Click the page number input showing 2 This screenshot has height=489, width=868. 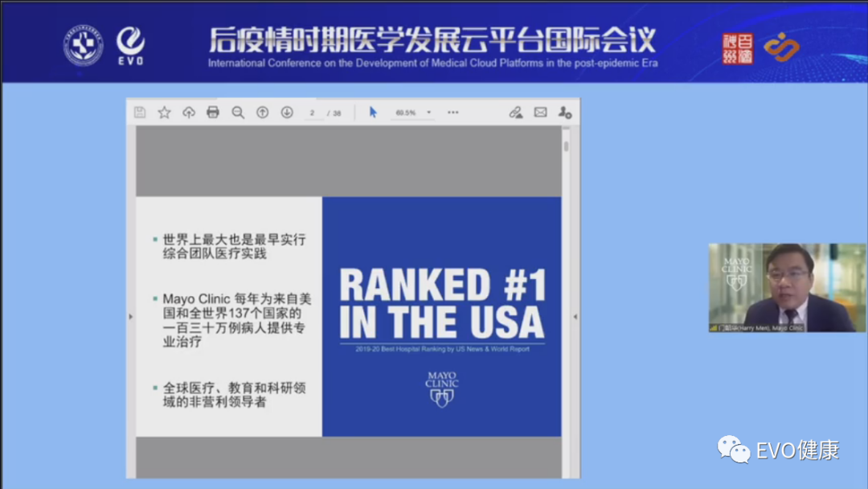312,113
